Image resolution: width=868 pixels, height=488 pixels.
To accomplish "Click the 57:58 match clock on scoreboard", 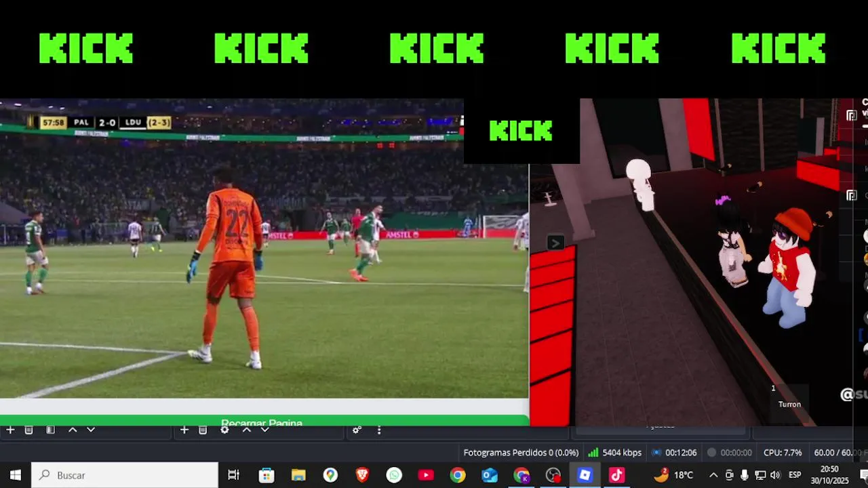I will [x=53, y=123].
